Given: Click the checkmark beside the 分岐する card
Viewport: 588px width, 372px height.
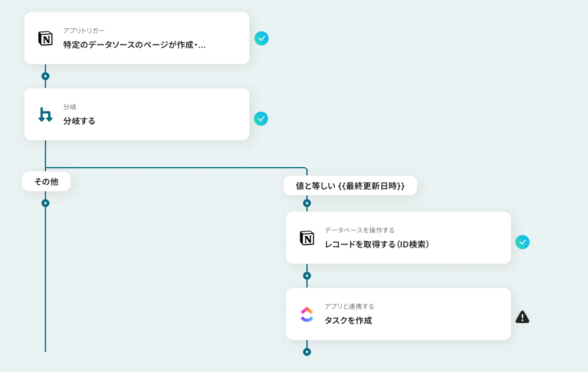Looking at the screenshot, I should coord(261,119).
